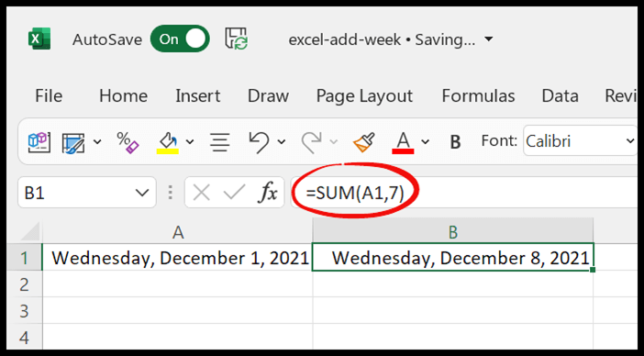
Task: Click the Excel application logo icon
Action: click(x=39, y=39)
